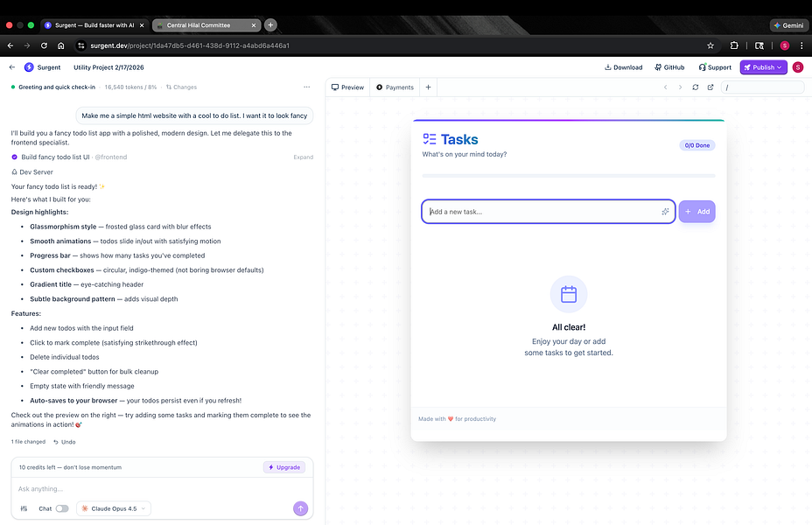Image resolution: width=812 pixels, height=525 pixels.
Task: Send the chat message arrow button
Action: tap(300, 508)
